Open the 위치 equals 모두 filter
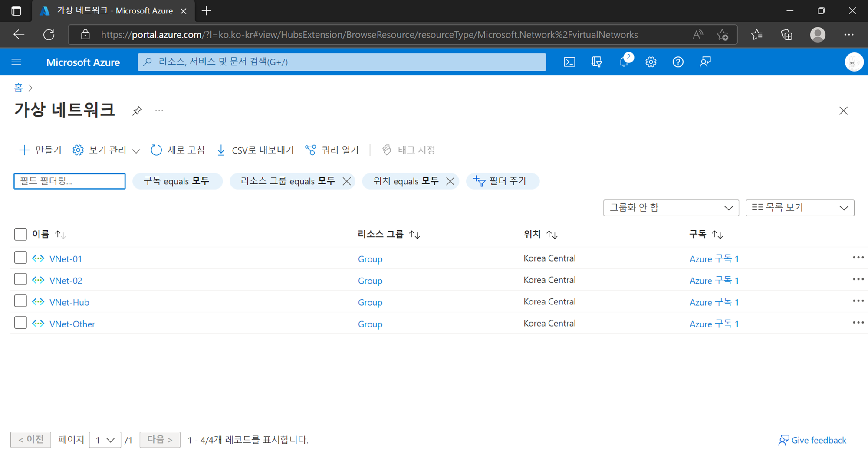This screenshot has height=461, width=868. click(406, 181)
